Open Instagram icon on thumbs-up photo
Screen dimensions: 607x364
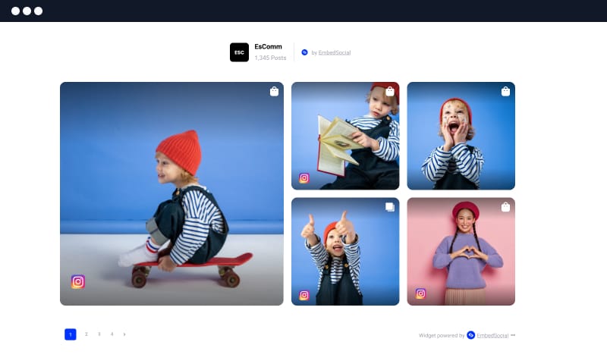[x=304, y=295]
